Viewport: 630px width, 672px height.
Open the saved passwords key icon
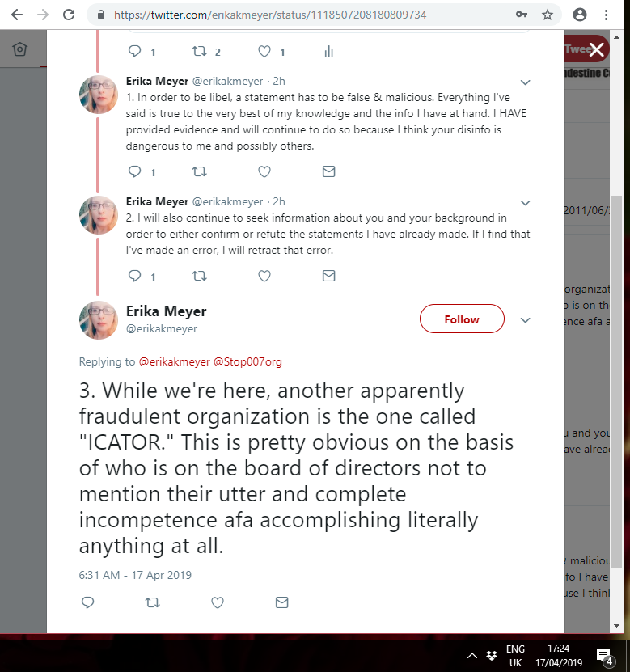tap(521, 15)
